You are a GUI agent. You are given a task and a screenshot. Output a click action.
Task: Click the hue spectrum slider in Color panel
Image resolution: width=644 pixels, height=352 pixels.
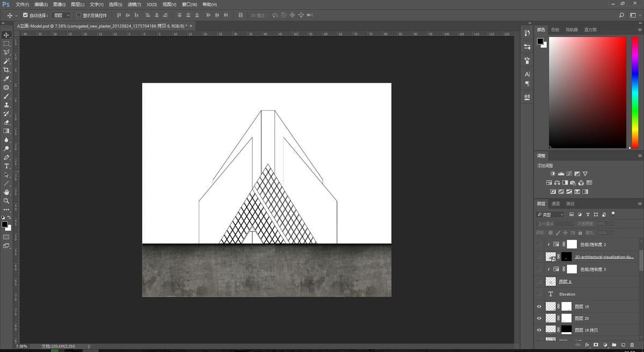click(635, 92)
